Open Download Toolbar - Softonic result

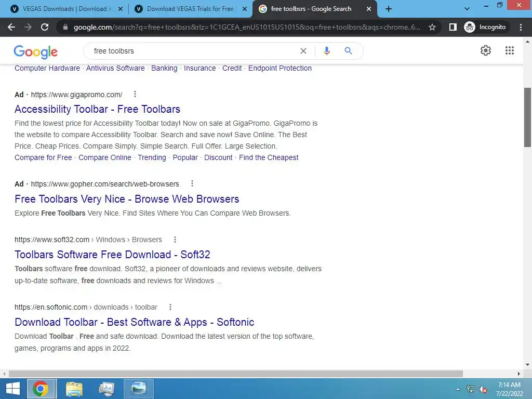coord(135,322)
